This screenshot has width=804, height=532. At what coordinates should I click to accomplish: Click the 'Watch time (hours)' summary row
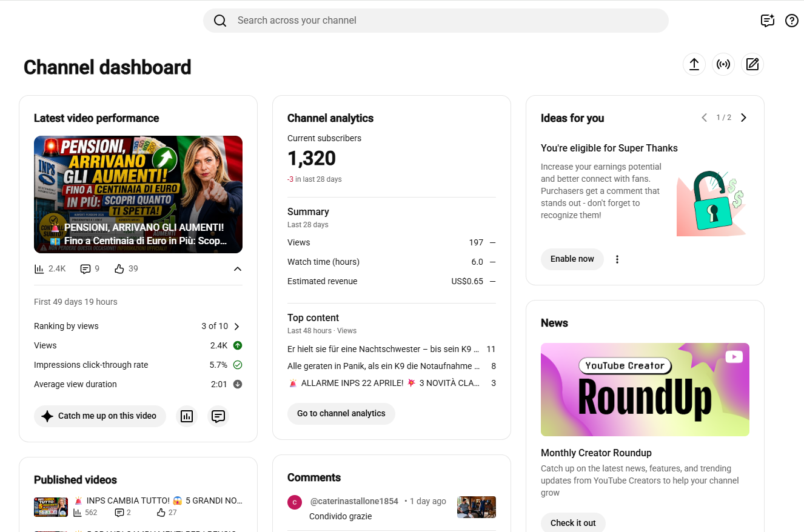pos(392,262)
